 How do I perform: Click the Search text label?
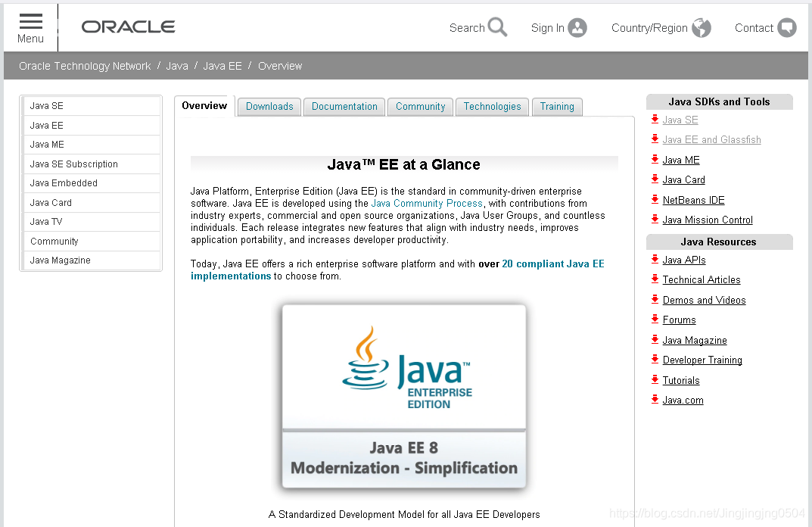(467, 28)
